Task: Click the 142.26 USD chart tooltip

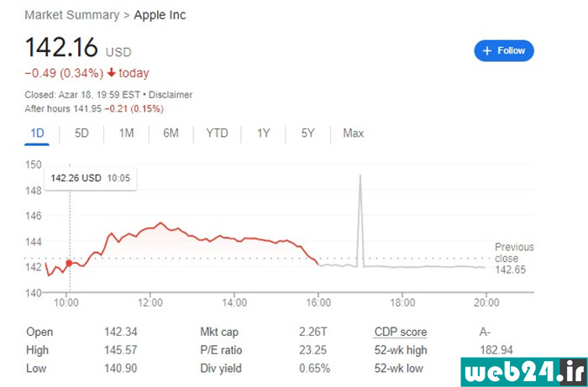Action: point(91,178)
